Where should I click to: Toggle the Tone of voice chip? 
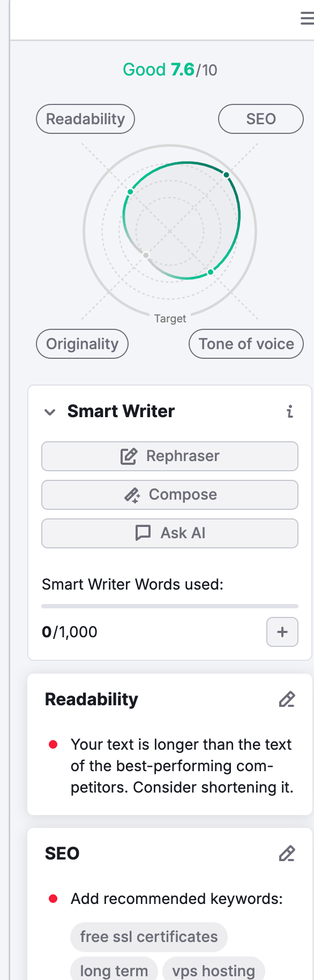coord(246,344)
